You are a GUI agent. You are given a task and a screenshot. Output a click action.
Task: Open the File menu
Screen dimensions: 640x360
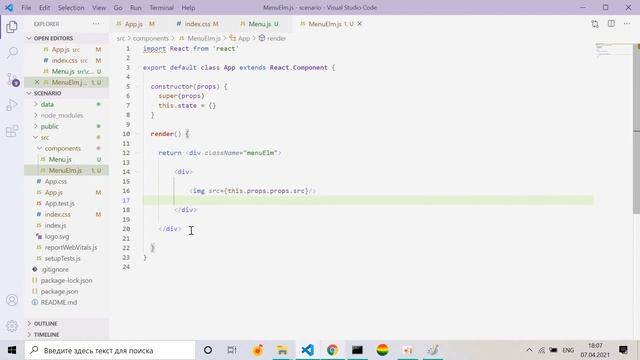pos(26,8)
